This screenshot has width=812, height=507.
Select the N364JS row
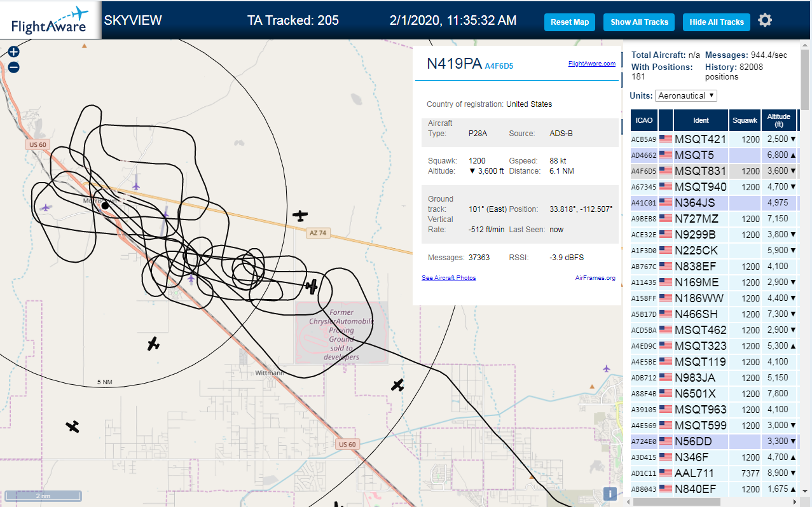[715, 202]
